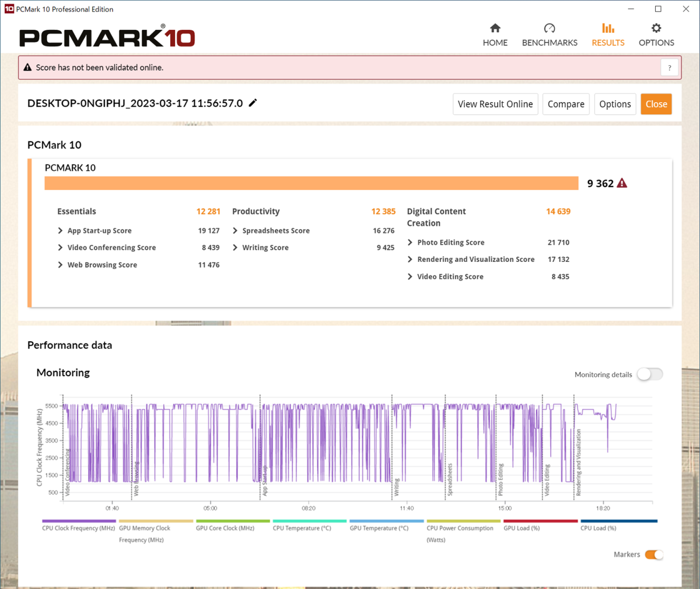700x589 pixels.
Task: Click the overall score 9 362
Action: coord(600,183)
